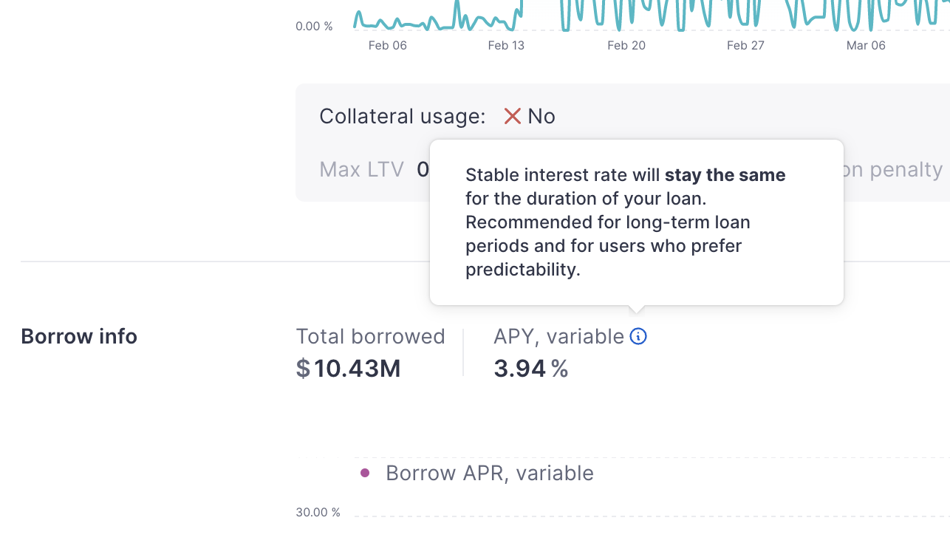Screen dimensions: 950x560
Task: Click the Feb 13 date on chart axis
Action: tap(506, 46)
